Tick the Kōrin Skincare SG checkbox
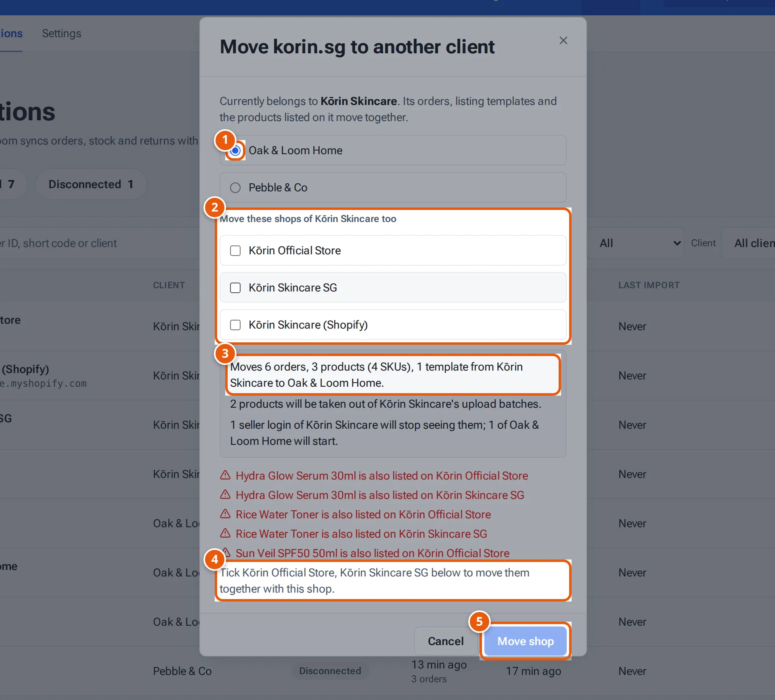The image size is (775, 700). click(235, 288)
